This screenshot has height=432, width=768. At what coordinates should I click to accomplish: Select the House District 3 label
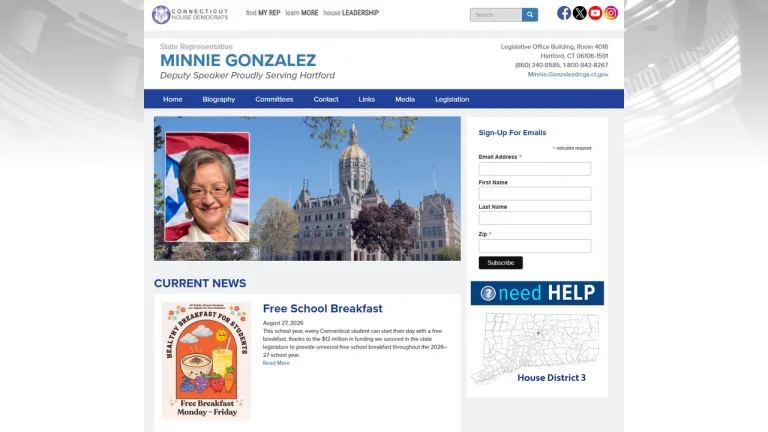pos(551,378)
